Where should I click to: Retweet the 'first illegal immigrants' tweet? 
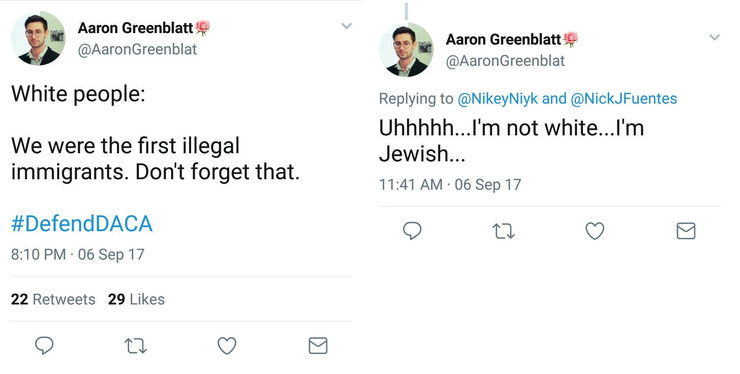[x=135, y=346]
